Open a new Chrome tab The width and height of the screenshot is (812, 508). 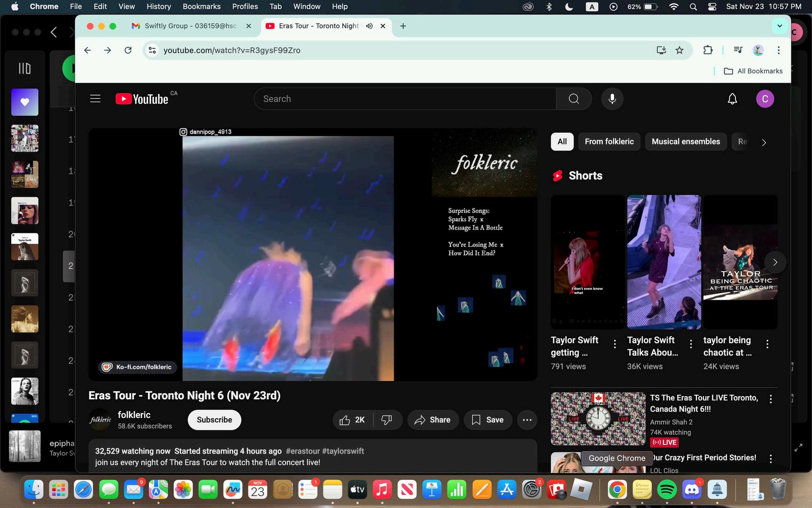click(x=403, y=26)
